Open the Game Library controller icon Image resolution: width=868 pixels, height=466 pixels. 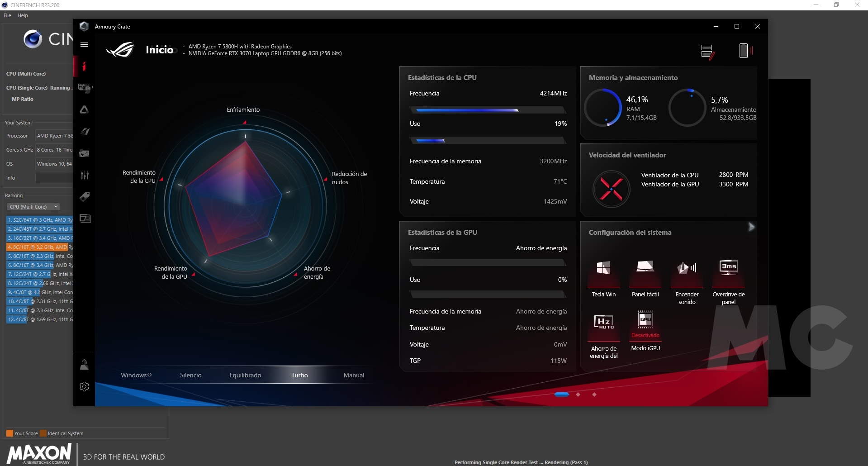pyautogui.click(x=84, y=153)
